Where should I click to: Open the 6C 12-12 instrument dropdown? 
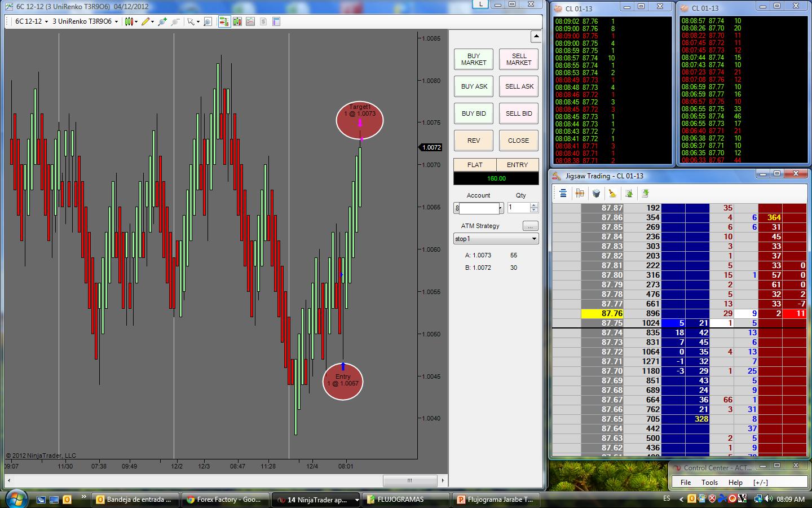click(x=31, y=21)
